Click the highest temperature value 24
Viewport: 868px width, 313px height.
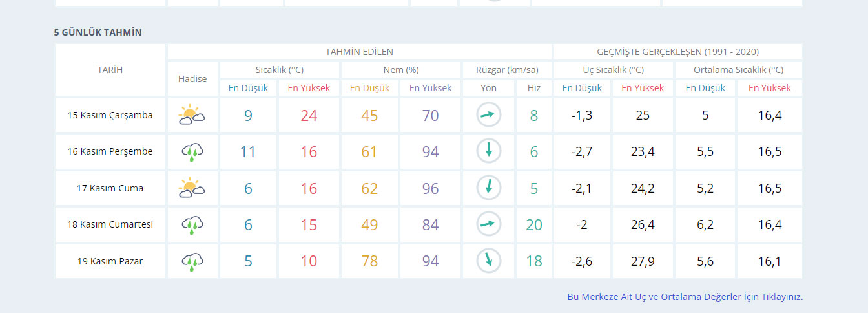click(x=309, y=116)
